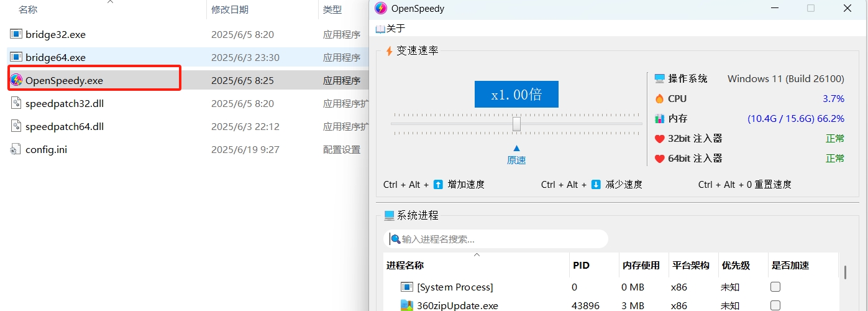Viewport: 868px width, 311px height.
Task: Click the speed slider handle
Action: (x=516, y=124)
